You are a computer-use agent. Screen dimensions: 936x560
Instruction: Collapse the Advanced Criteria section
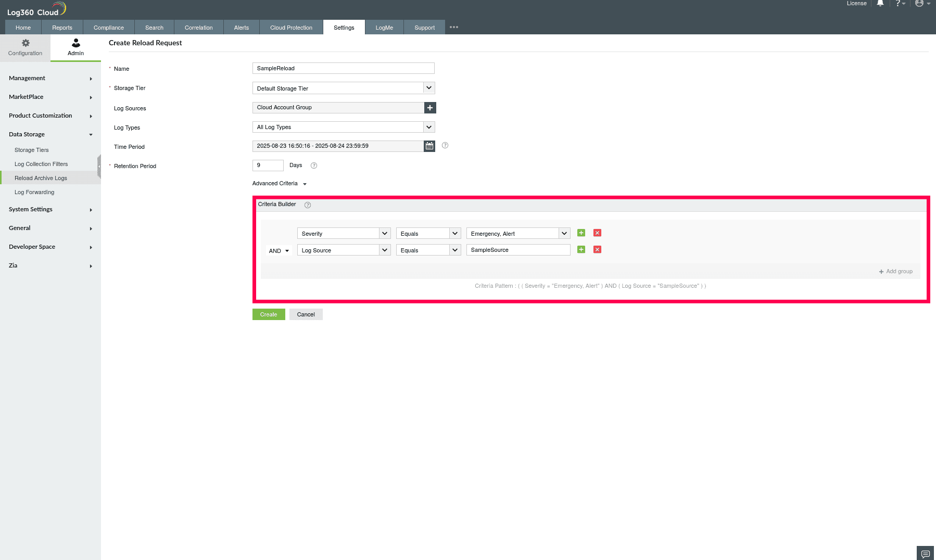click(x=280, y=184)
